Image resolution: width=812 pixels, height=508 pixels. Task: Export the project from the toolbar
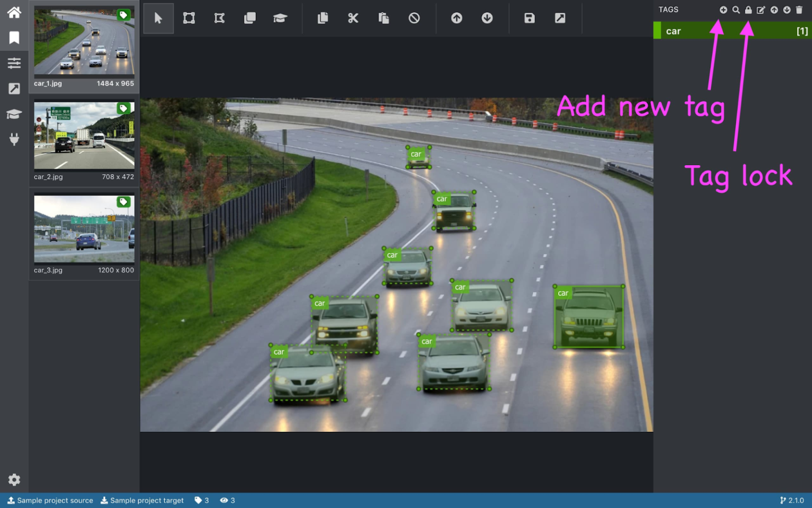tap(559, 18)
